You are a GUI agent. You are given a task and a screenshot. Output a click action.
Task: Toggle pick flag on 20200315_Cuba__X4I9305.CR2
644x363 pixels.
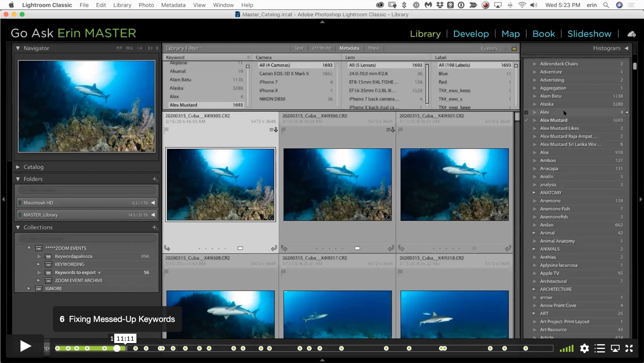[166, 129]
